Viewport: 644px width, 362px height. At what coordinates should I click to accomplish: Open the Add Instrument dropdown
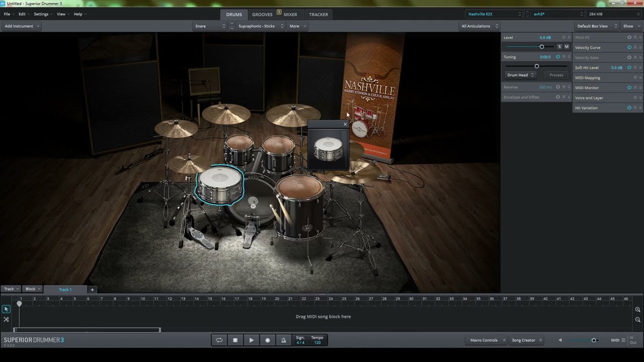click(22, 26)
